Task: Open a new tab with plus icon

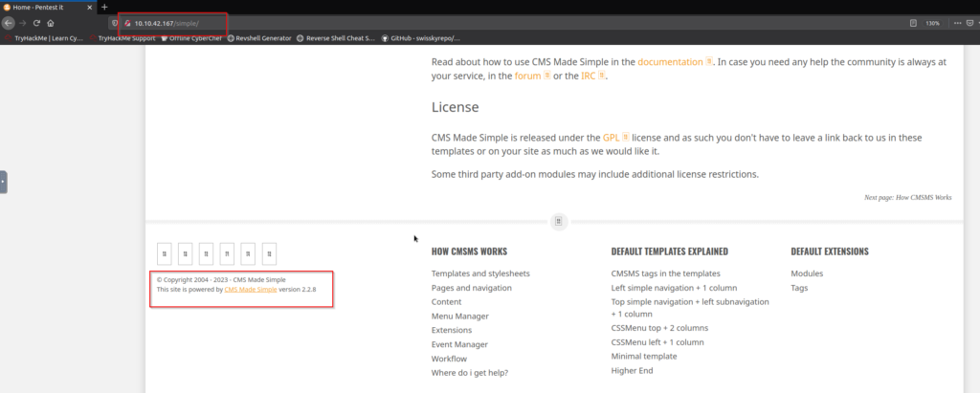Action: click(x=104, y=7)
